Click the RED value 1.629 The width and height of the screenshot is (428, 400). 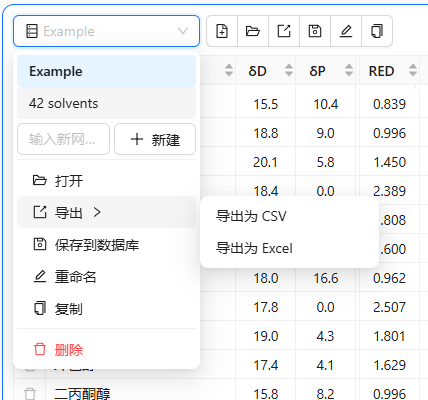click(389, 365)
